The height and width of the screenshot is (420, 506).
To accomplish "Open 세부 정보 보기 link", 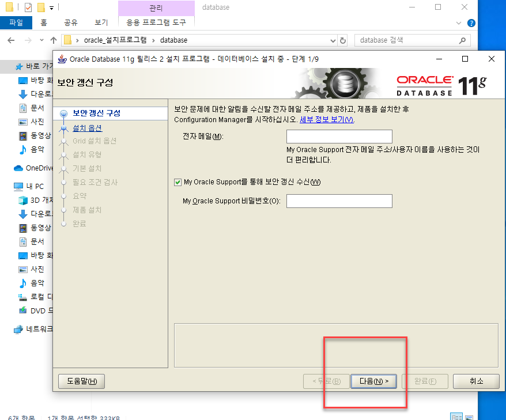I will pos(327,120).
